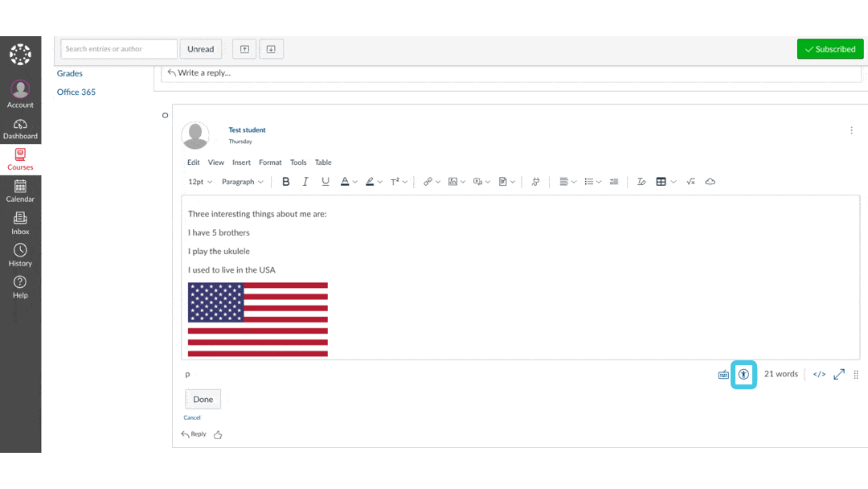Toggle the Subscribed status
This screenshot has width=868, height=489.
(x=830, y=48)
